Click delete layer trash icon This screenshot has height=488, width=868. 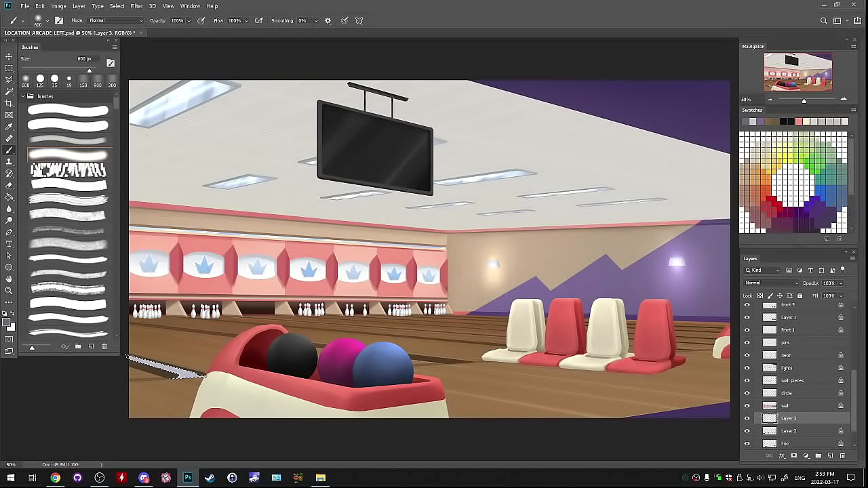tap(842, 455)
